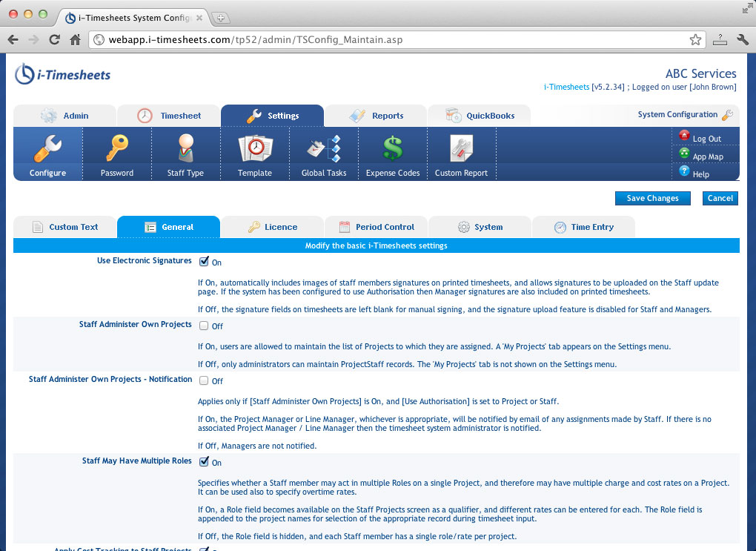Bookmark page with the star icon
Viewport: 756px width, 551px height.
coord(695,39)
